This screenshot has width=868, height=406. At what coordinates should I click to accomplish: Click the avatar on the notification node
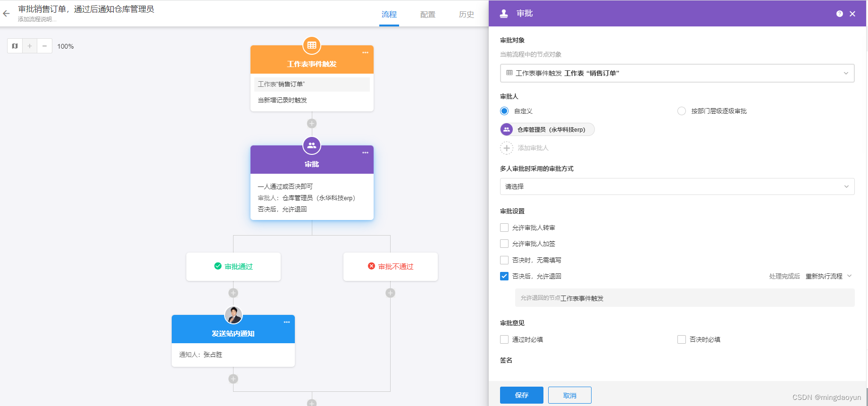point(234,315)
